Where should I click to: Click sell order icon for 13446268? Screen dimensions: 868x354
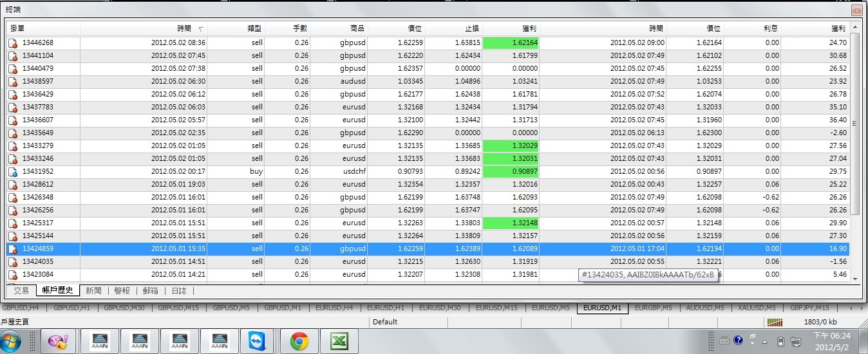[13, 43]
